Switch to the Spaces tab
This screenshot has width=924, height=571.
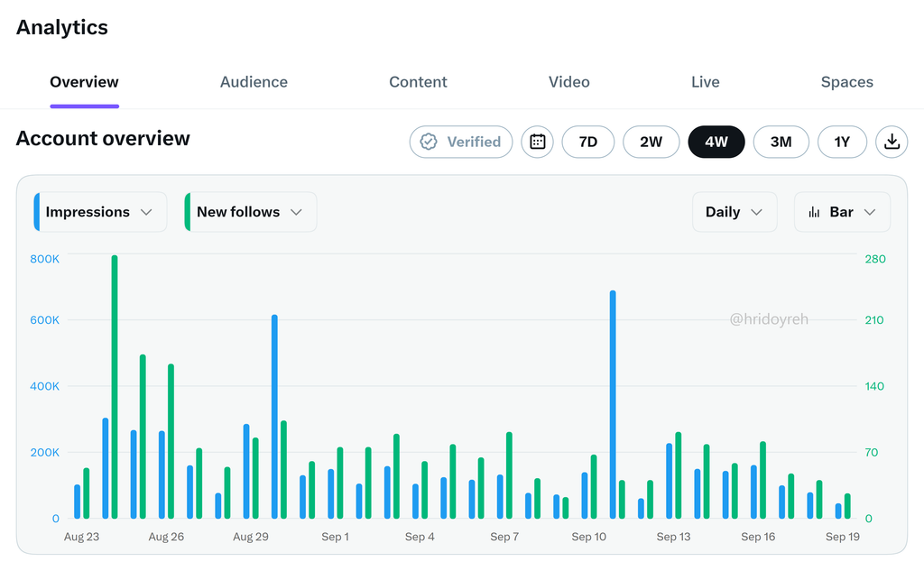tap(846, 82)
